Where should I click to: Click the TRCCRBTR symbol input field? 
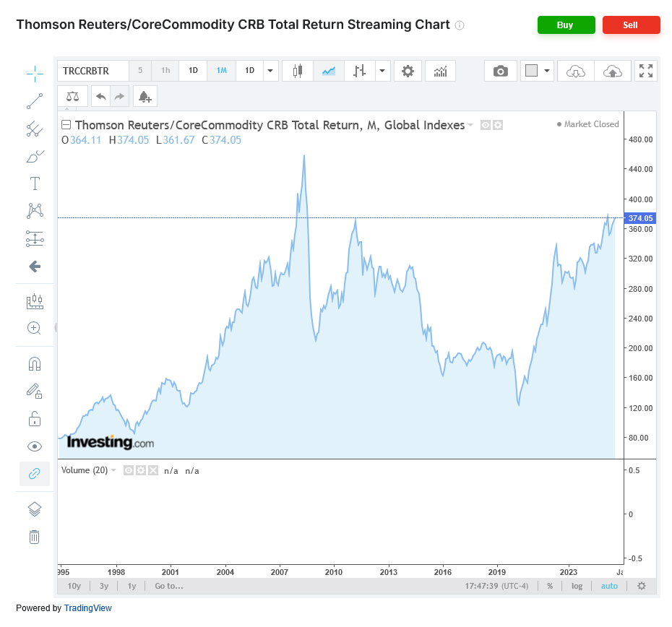pos(92,71)
